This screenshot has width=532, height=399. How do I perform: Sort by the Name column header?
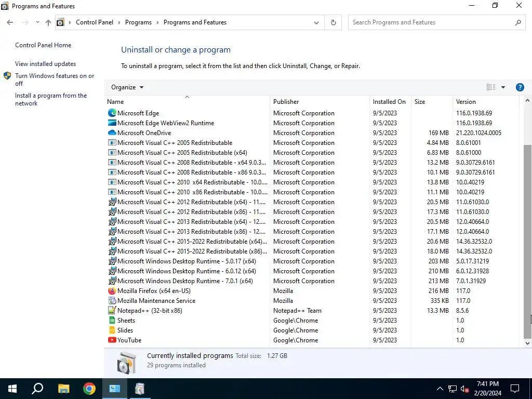187,101
